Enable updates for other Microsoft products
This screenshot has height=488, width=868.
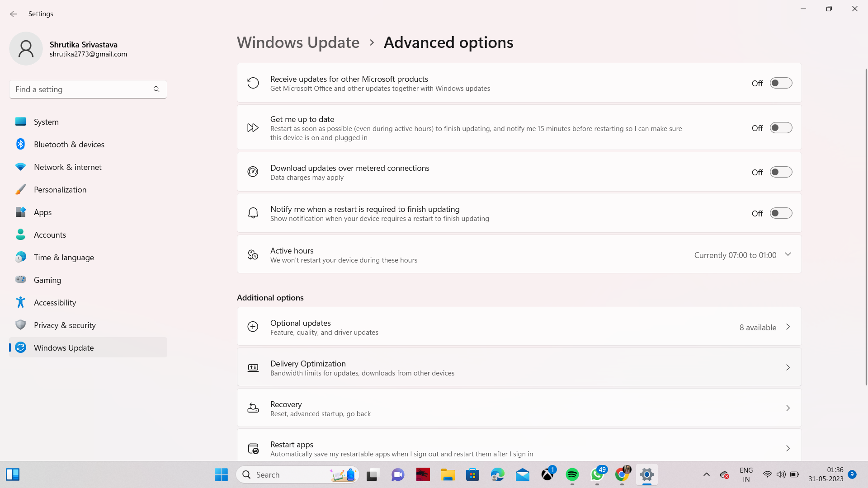point(781,83)
